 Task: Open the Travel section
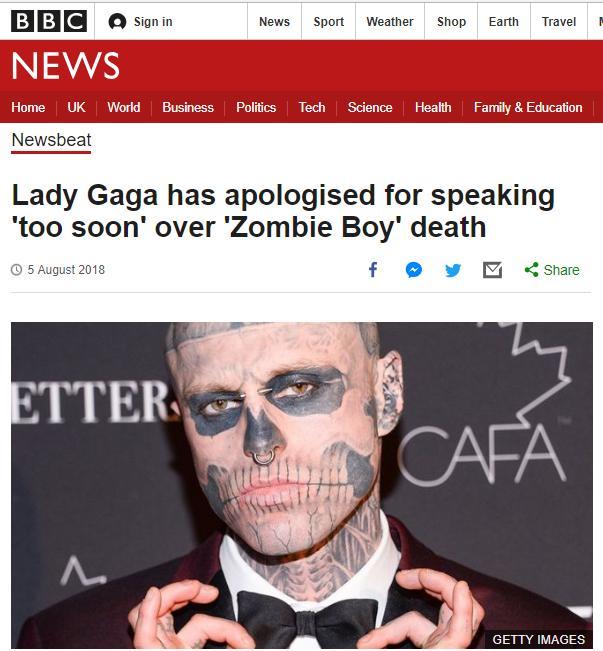559,22
